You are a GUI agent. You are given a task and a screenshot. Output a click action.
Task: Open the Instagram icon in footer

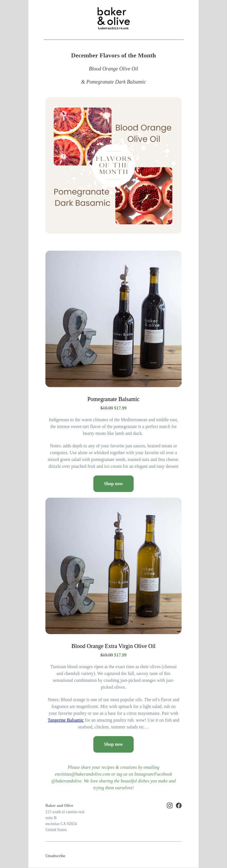(169, 805)
